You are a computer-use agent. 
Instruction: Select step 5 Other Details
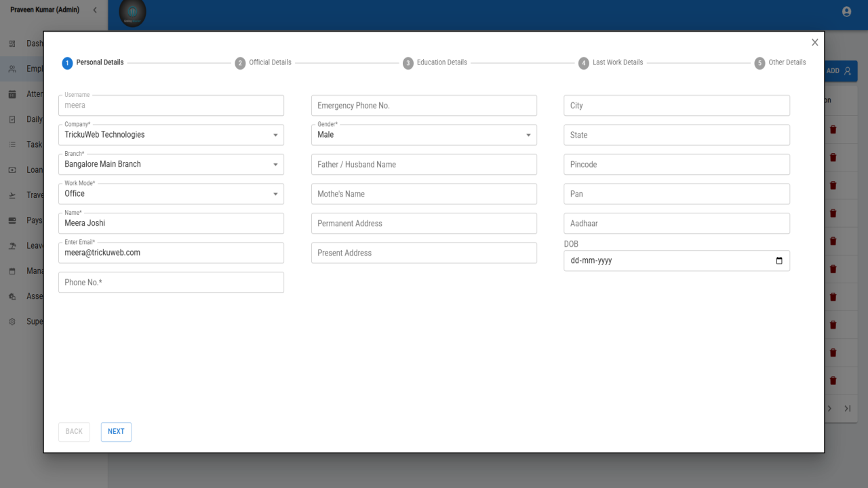[x=780, y=62]
